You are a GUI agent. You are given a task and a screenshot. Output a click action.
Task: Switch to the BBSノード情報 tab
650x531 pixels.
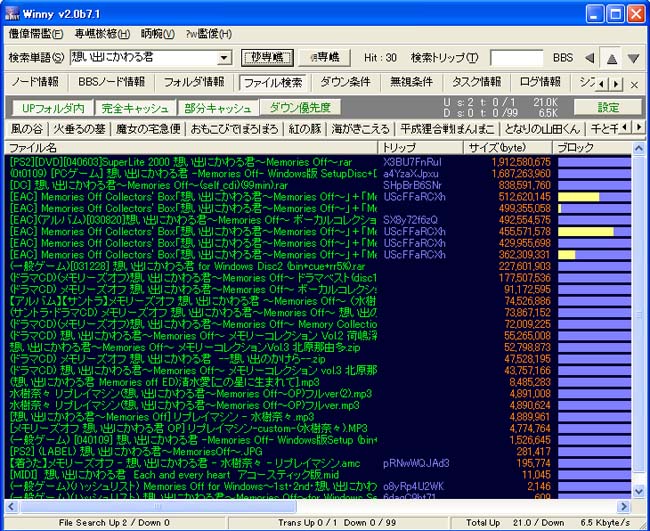pyautogui.click(x=112, y=82)
